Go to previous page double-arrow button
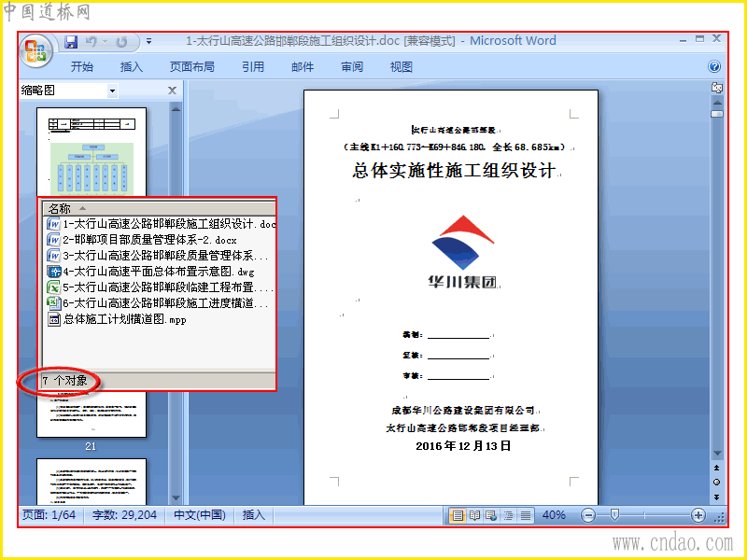747x560 pixels. click(x=717, y=469)
